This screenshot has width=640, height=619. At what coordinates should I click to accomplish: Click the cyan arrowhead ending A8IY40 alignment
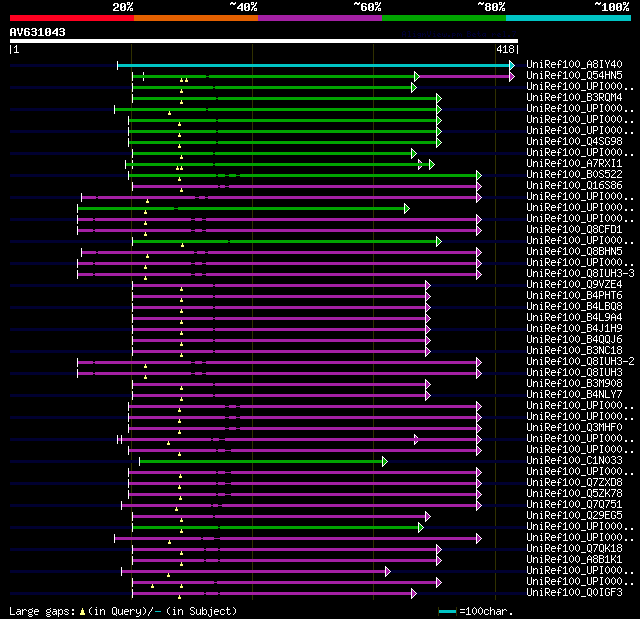pyautogui.click(x=512, y=65)
